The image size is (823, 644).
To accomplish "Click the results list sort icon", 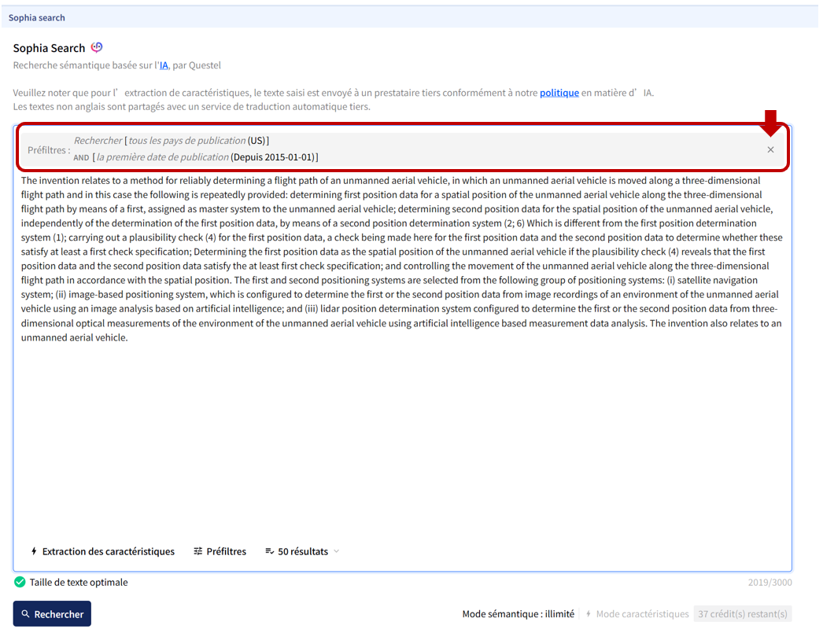I will pyautogui.click(x=269, y=551).
